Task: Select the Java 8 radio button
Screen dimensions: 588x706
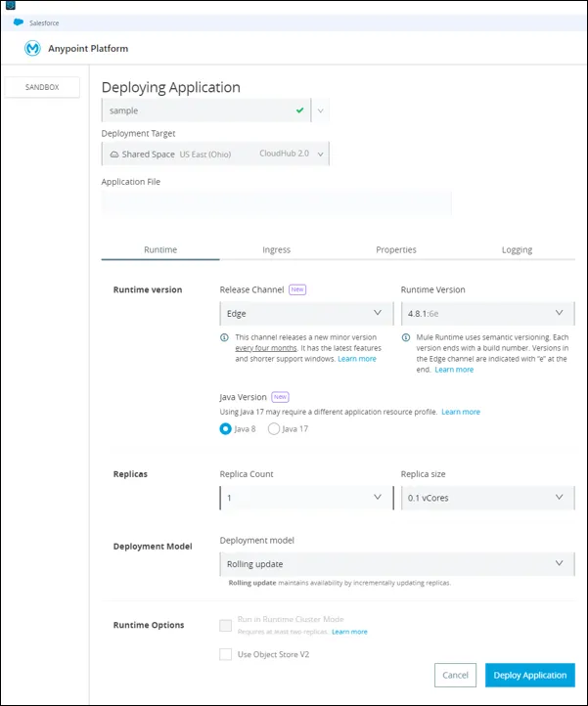Action: 225,428
